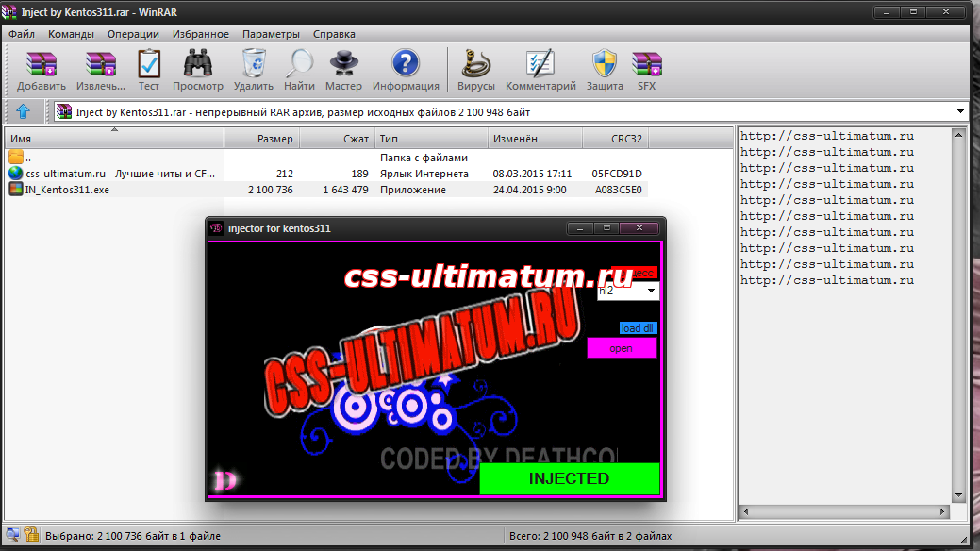980x551 pixels.
Task: Open the Комментарий (Comment) tool
Action: pyautogui.click(x=540, y=64)
